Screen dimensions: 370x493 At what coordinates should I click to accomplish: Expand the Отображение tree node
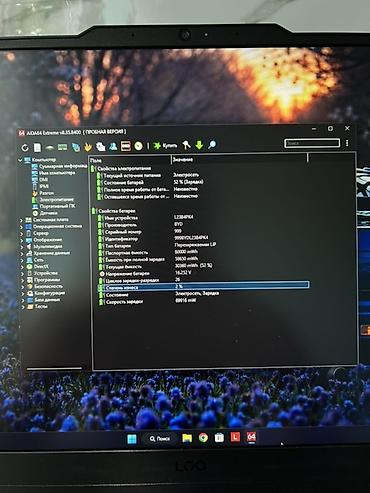pyautogui.click(x=21, y=240)
